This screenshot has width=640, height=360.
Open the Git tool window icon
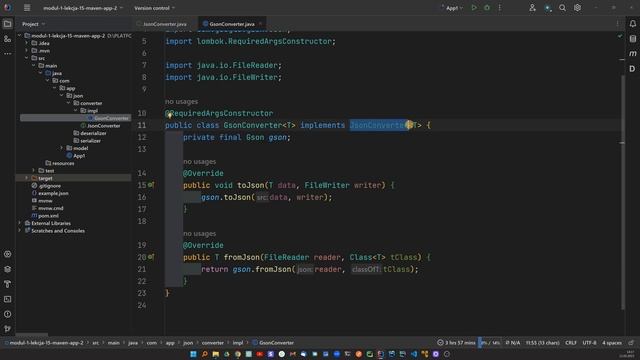(7, 329)
